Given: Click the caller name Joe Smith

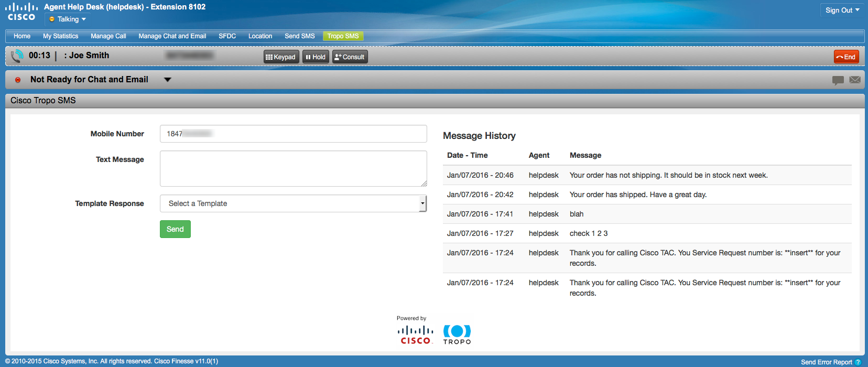Looking at the screenshot, I should click(89, 55).
